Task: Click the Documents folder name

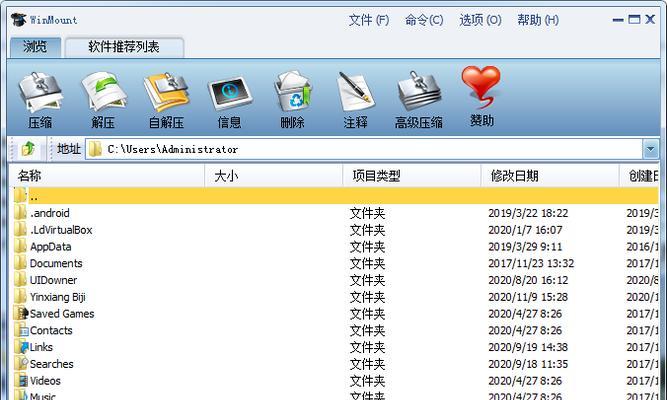Action: click(x=56, y=263)
